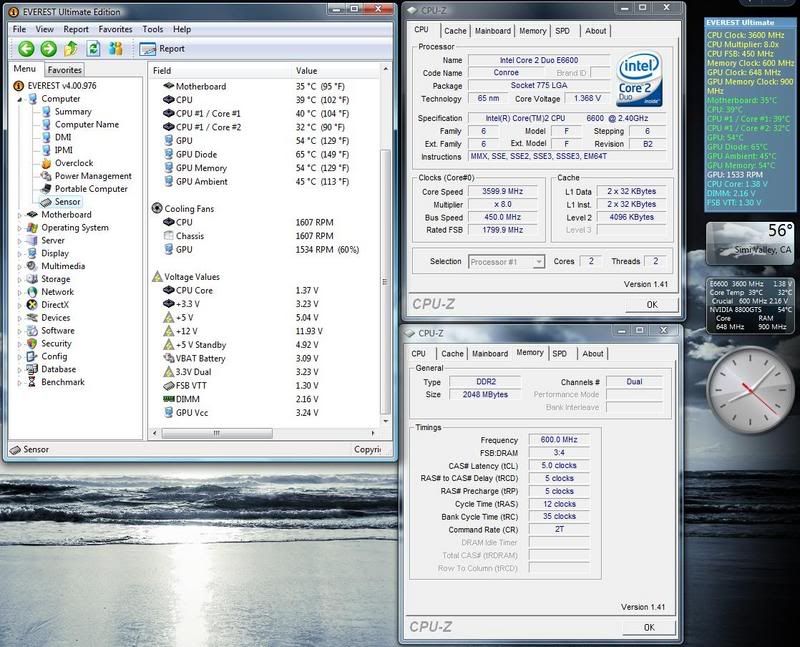Open the Report menu in EVEREST
The width and height of the screenshot is (800, 647).
(76, 30)
